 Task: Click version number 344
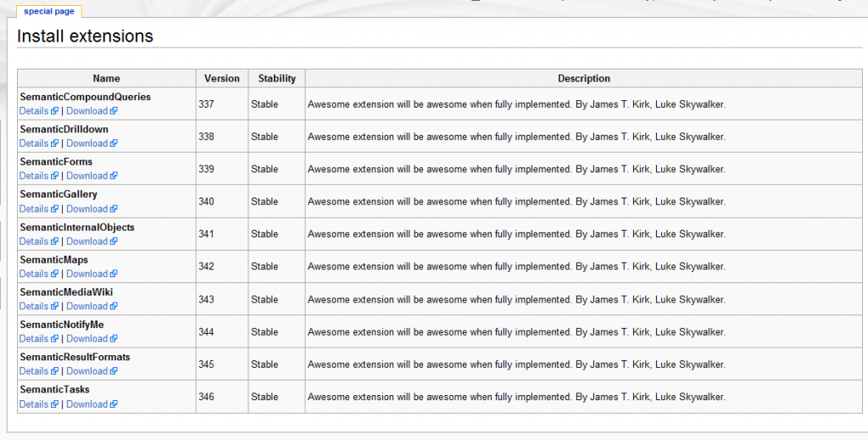click(207, 332)
